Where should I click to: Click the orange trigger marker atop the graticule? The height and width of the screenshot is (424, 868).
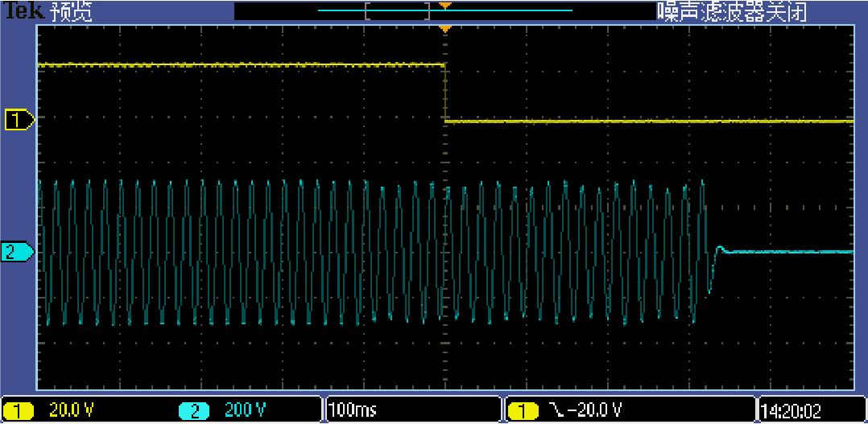pyautogui.click(x=444, y=30)
